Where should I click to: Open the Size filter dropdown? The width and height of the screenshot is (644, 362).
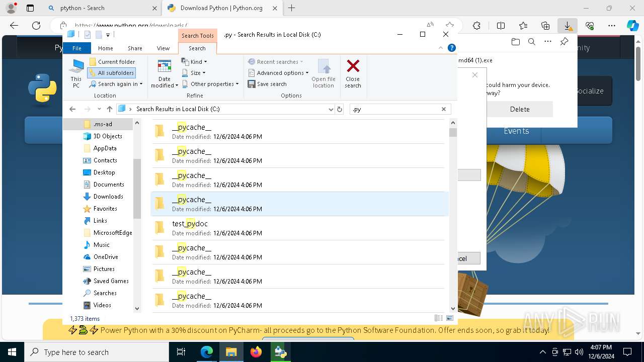194,73
